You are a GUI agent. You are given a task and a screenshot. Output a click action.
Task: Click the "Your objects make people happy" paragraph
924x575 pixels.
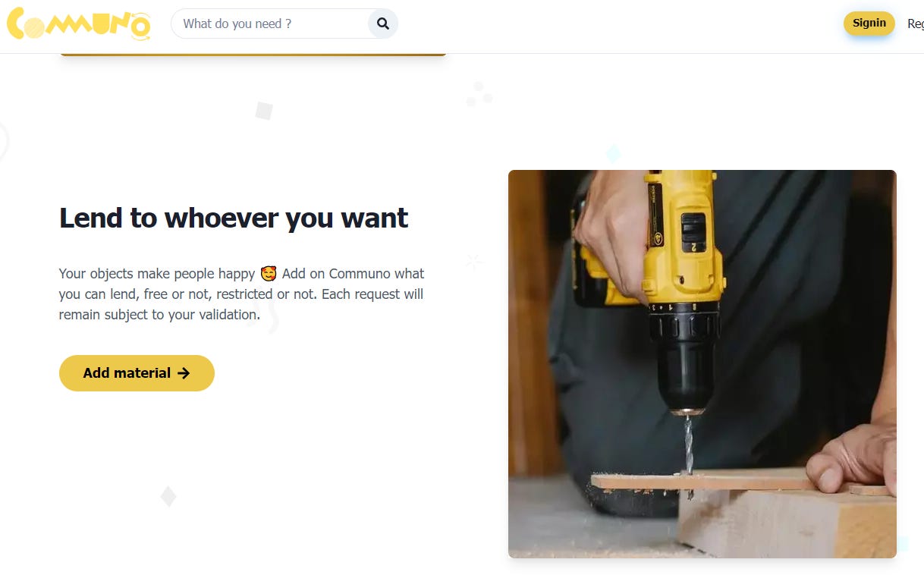click(x=242, y=294)
